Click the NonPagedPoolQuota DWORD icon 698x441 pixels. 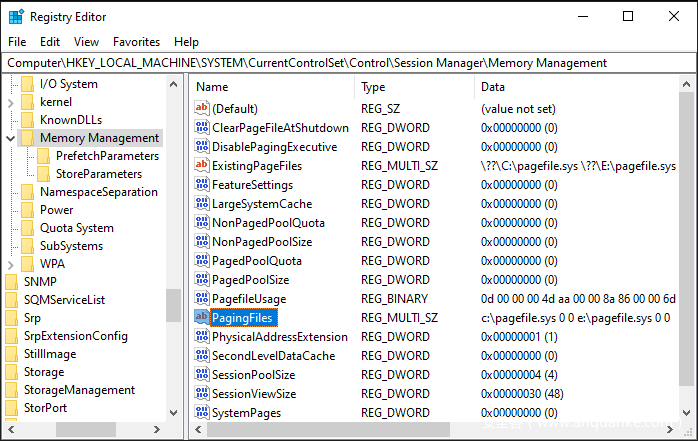pos(202,222)
